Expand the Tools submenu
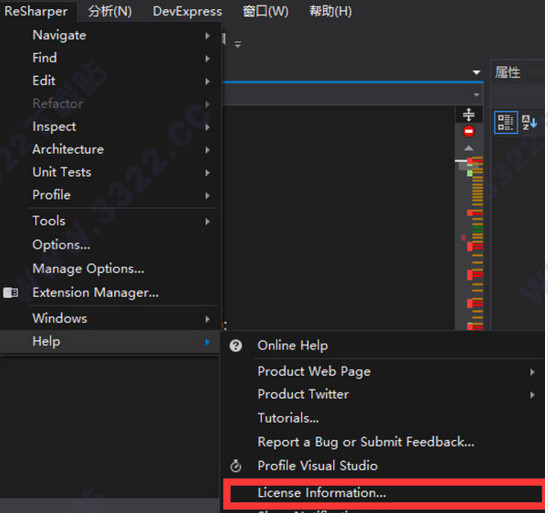Screen dimensions: 548x513 coord(110,221)
